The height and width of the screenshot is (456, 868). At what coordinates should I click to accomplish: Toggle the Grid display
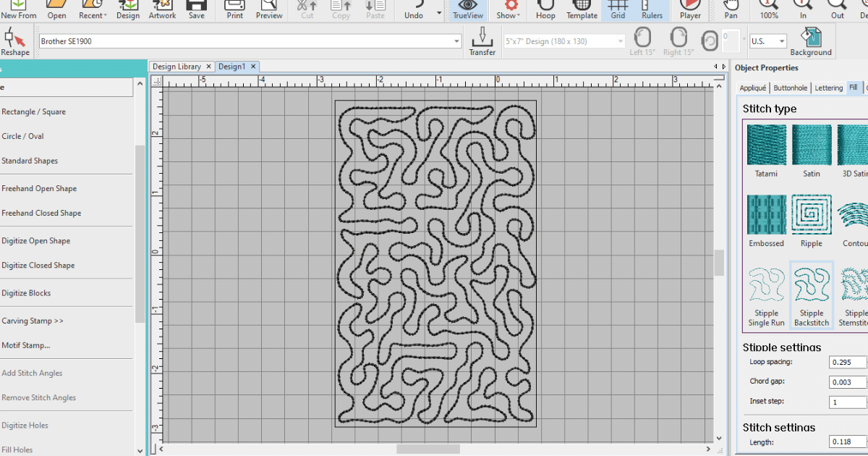618,10
